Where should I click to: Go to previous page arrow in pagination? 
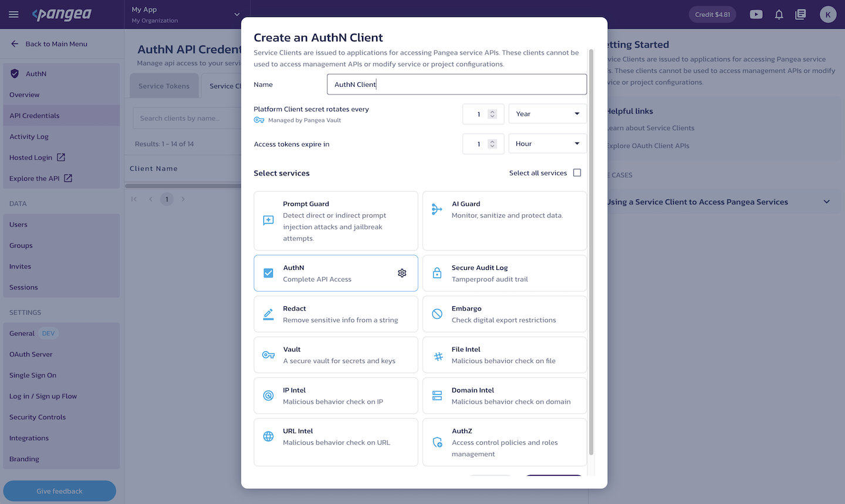click(151, 199)
